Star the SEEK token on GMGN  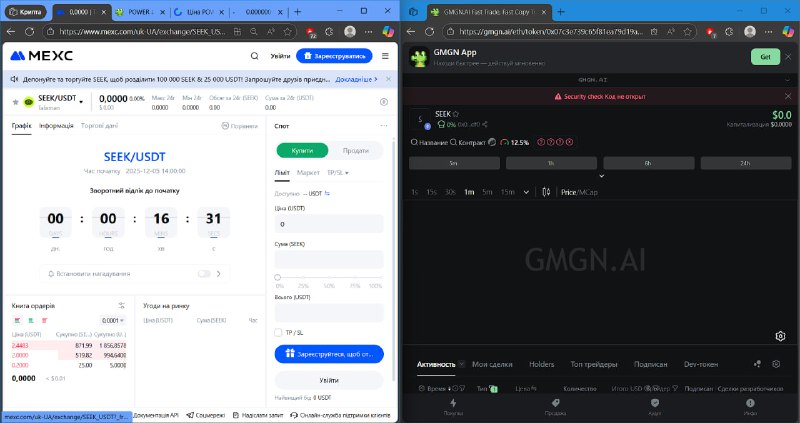tap(456, 114)
